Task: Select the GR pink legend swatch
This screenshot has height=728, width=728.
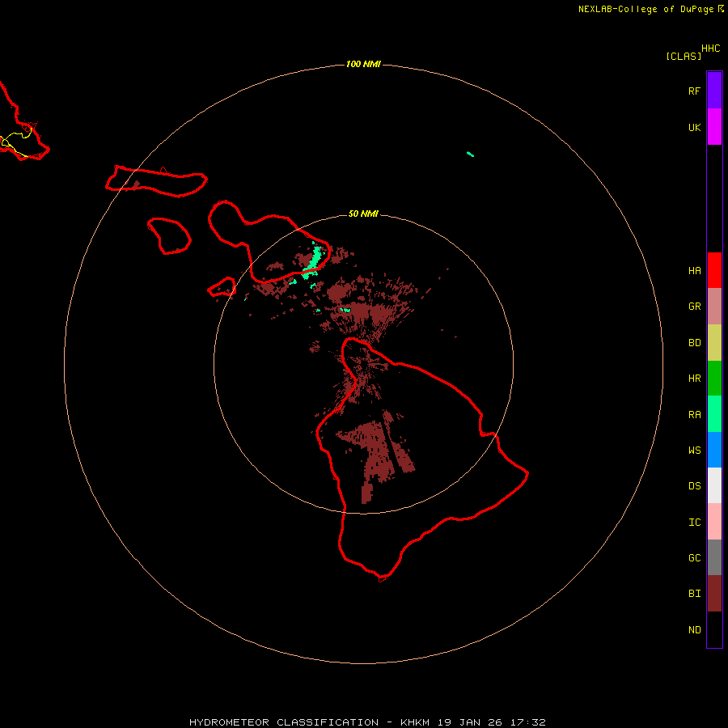Action: click(x=714, y=307)
